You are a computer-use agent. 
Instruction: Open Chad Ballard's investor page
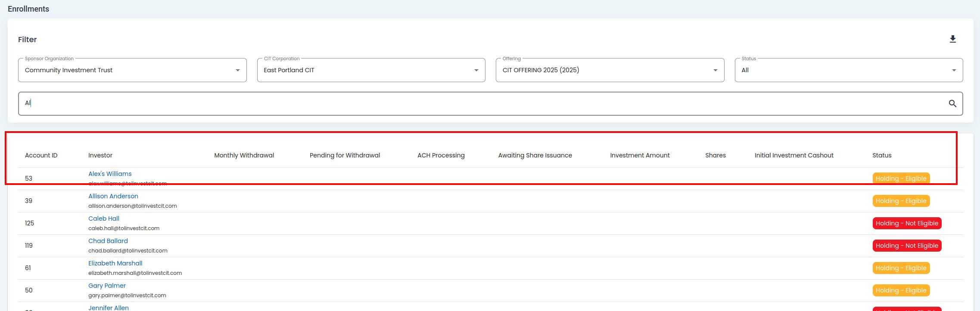coord(108,241)
